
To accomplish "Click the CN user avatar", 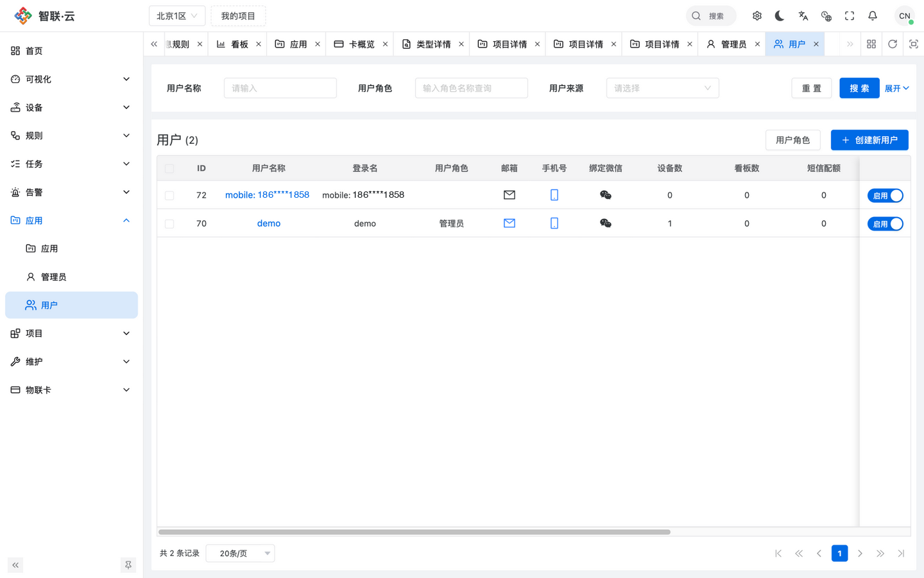I will pyautogui.click(x=904, y=16).
